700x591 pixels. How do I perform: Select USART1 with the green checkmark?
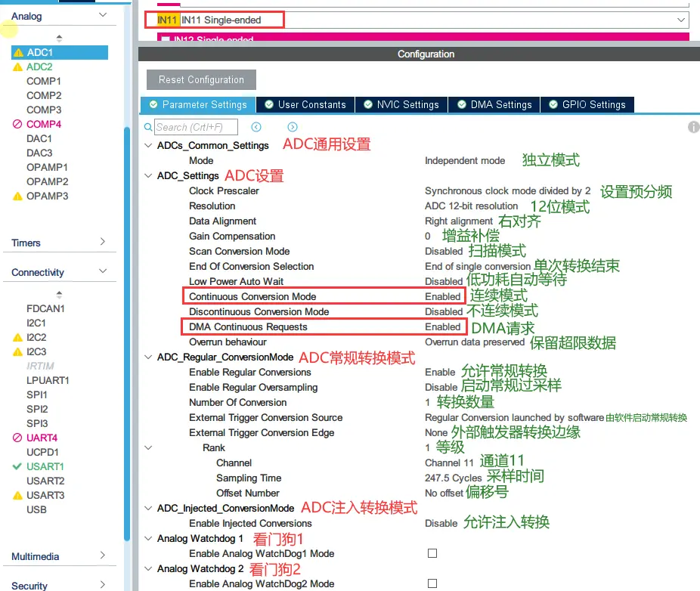pyautogui.click(x=45, y=466)
